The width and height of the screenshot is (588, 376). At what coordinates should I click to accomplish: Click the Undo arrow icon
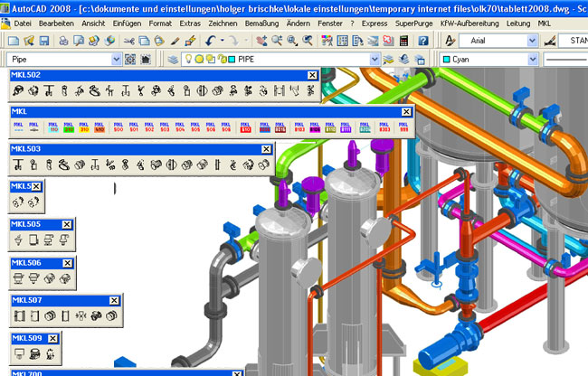[210, 41]
